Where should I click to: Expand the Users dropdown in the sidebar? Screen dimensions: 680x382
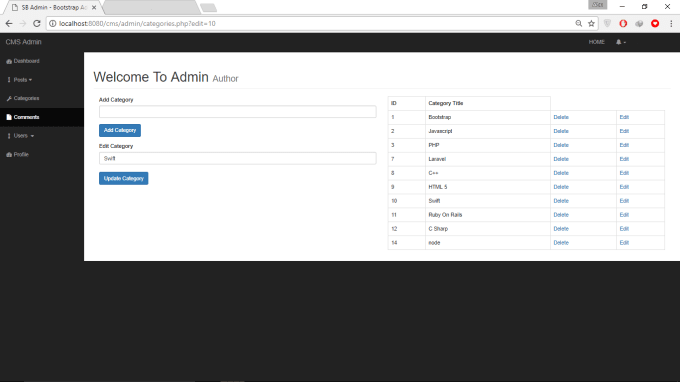[x=23, y=136]
